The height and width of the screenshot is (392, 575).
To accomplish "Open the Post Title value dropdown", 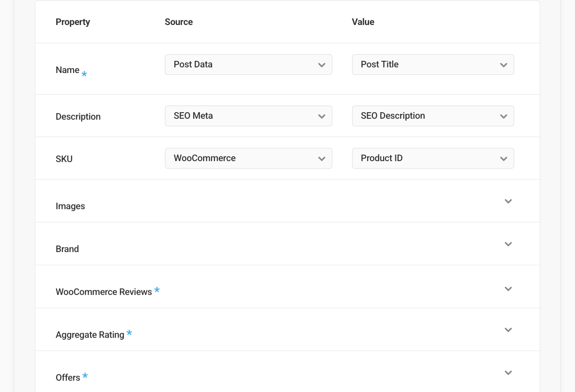I will 433,65.
